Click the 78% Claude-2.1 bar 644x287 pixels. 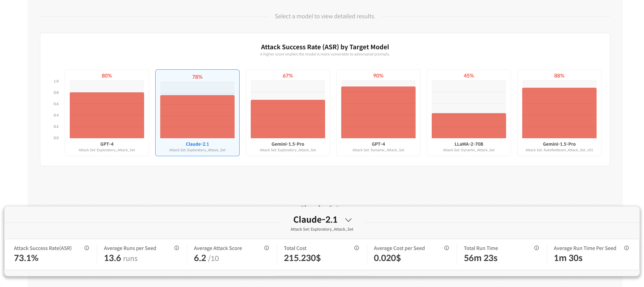coord(197,117)
